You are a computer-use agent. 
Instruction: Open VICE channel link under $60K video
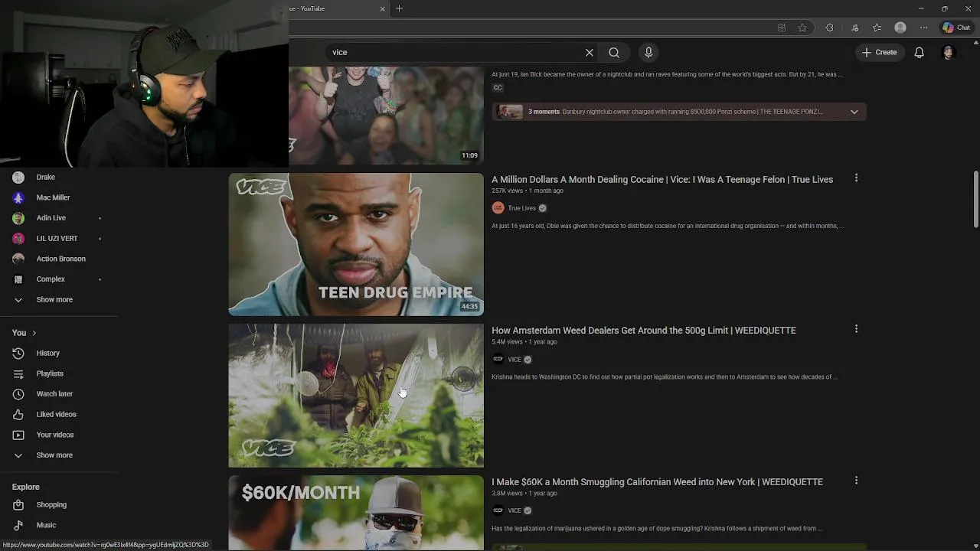[x=514, y=510]
